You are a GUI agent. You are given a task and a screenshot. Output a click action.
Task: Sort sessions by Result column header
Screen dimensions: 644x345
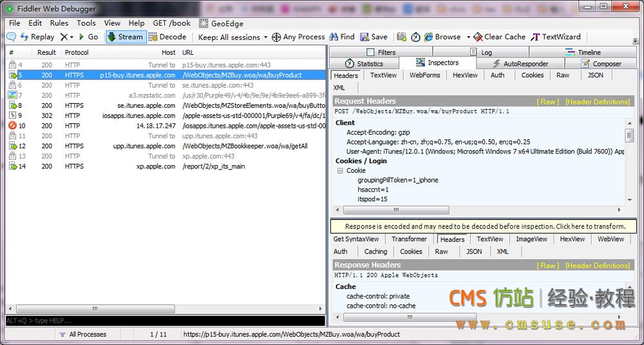point(46,52)
